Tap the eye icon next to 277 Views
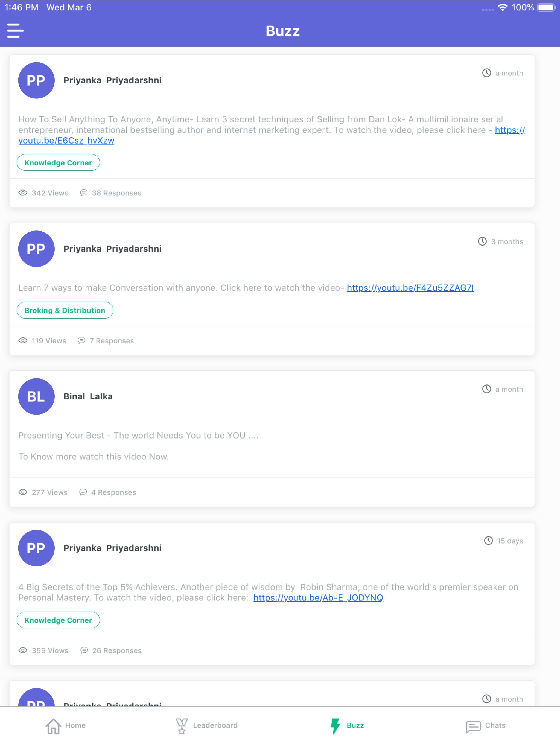This screenshot has height=747, width=560. tap(23, 492)
